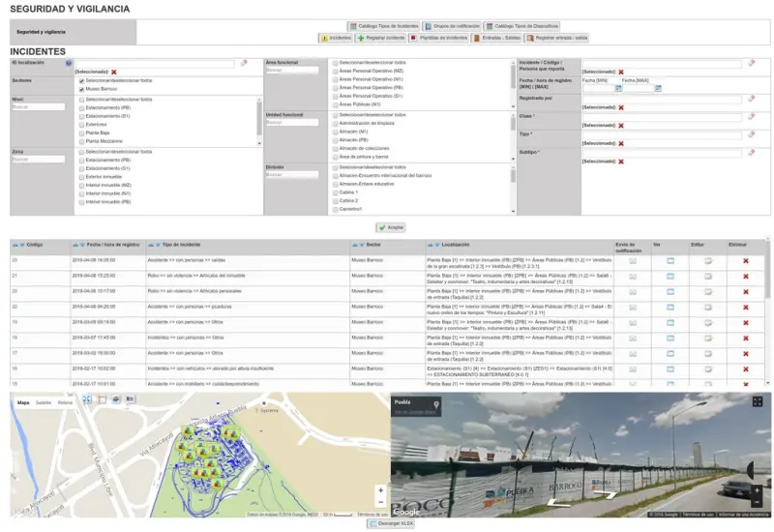Click the eraser icon beside ID localización
The height and width of the screenshot is (532, 774).
(x=244, y=63)
